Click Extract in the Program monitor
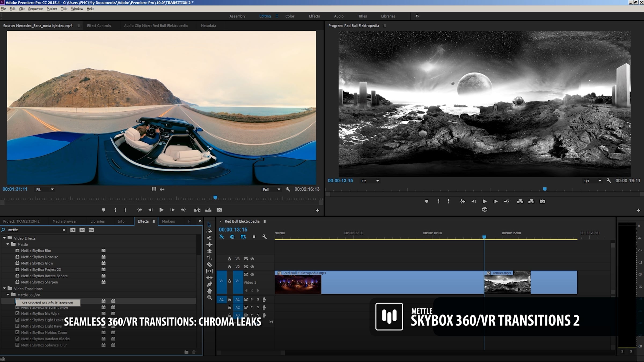Screen dimensions: 644x362 pos(531,201)
